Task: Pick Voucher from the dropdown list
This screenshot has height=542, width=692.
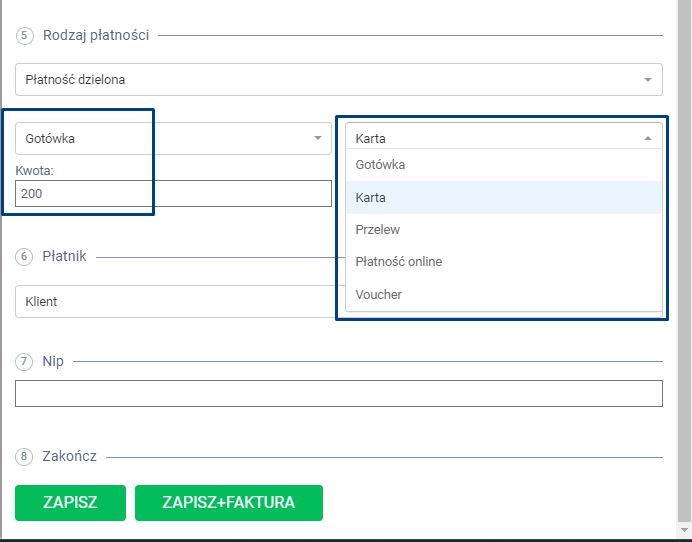Action: [379, 294]
